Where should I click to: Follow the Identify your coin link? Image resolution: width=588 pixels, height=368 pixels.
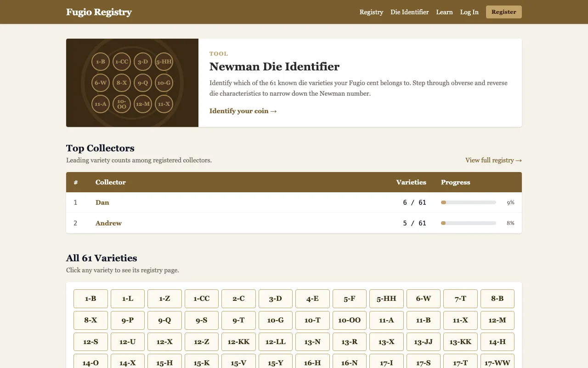coord(243,111)
